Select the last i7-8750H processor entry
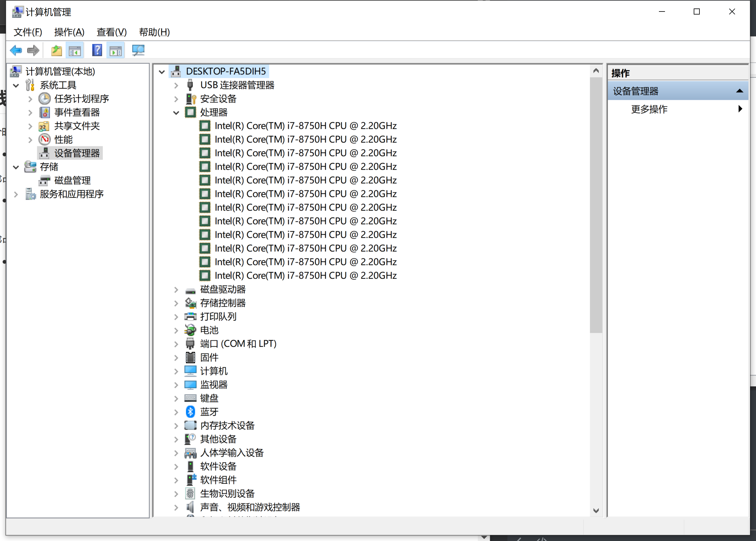This screenshot has width=756, height=541. click(x=306, y=276)
